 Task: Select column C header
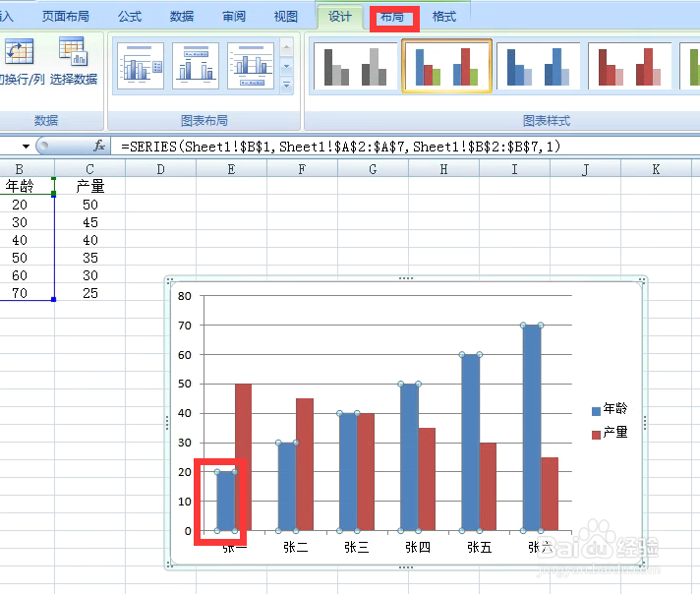point(89,169)
